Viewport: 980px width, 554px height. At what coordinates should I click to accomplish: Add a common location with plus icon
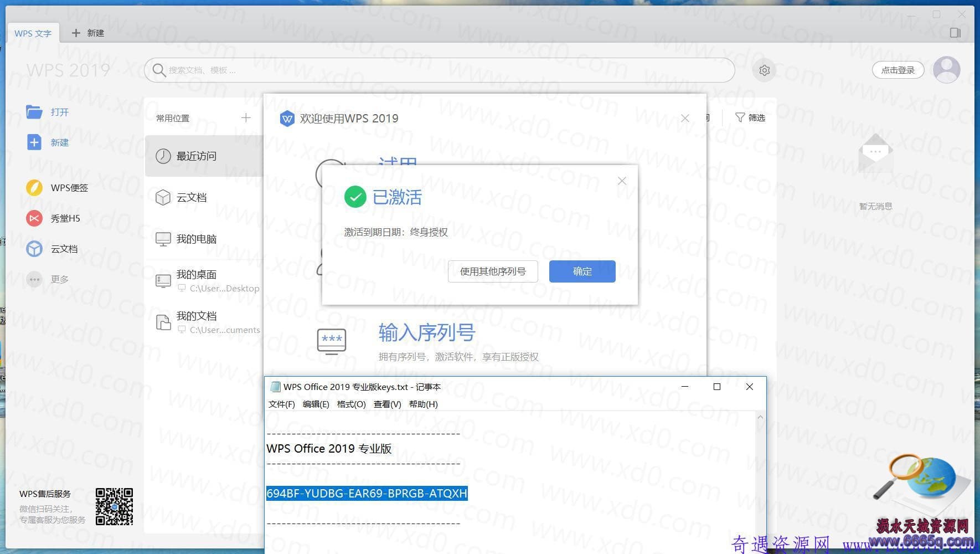point(246,117)
